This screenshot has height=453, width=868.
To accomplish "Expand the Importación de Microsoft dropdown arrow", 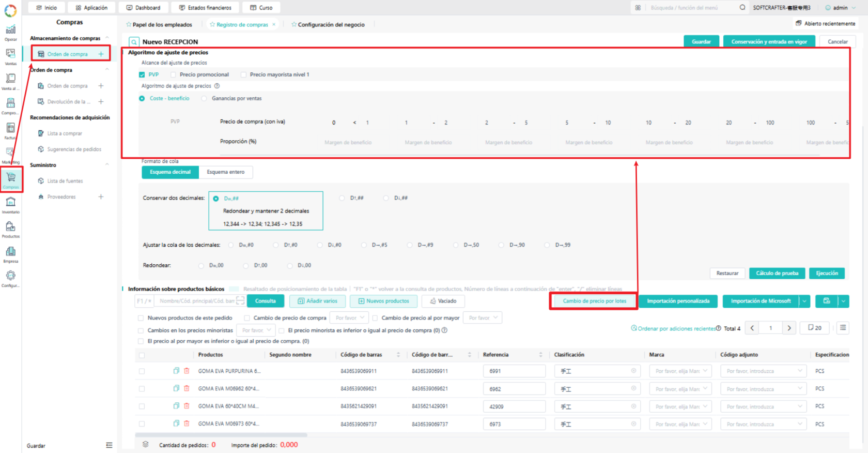I will [804, 301].
